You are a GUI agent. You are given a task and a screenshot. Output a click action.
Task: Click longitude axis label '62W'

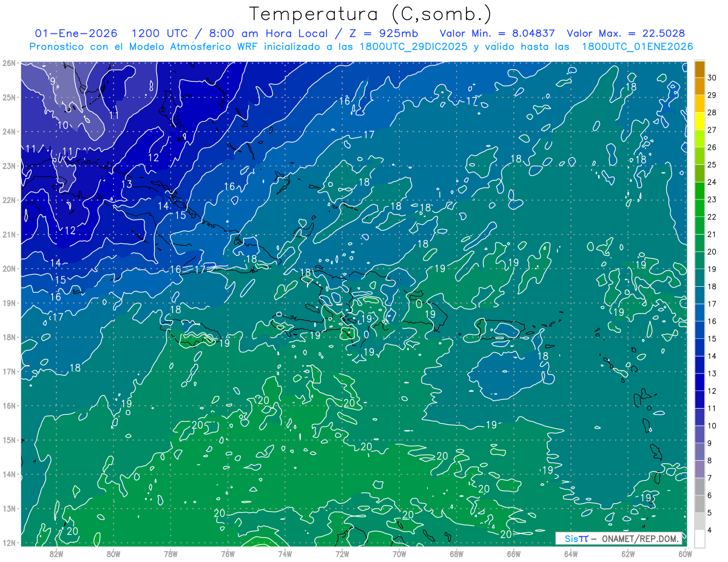(x=628, y=554)
